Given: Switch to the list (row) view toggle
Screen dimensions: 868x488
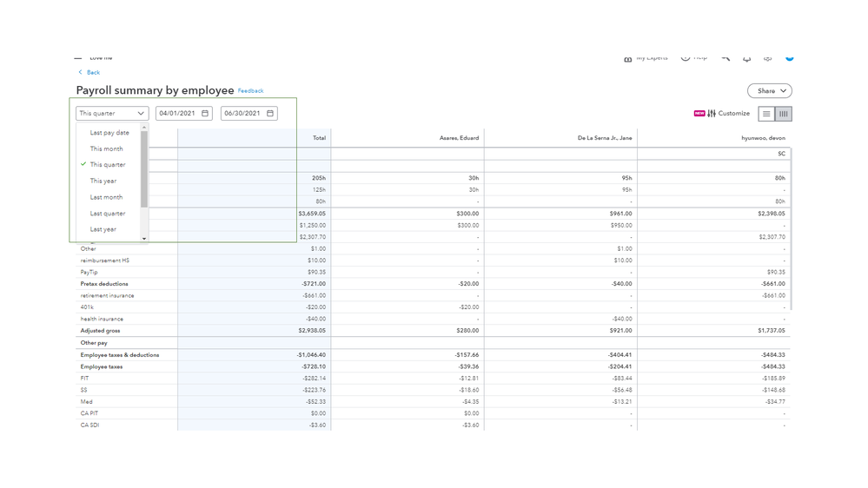Looking at the screenshot, I should tap(766, 114).
